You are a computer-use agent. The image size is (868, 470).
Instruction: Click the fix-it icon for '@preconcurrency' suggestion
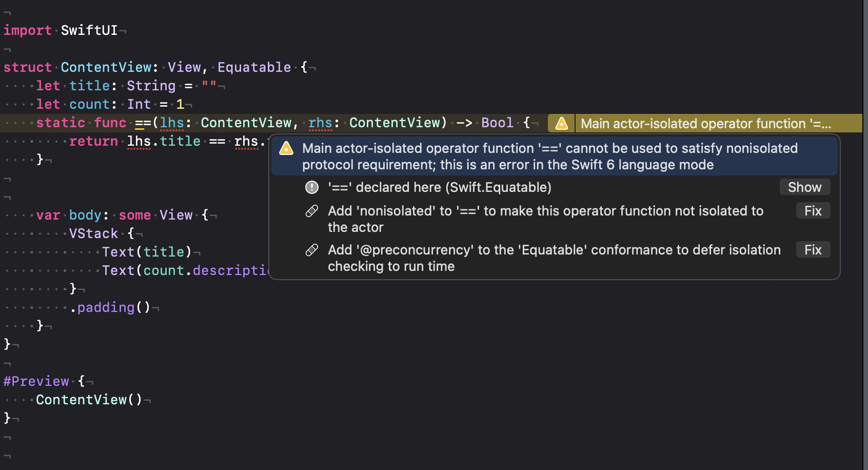point(312,250)
